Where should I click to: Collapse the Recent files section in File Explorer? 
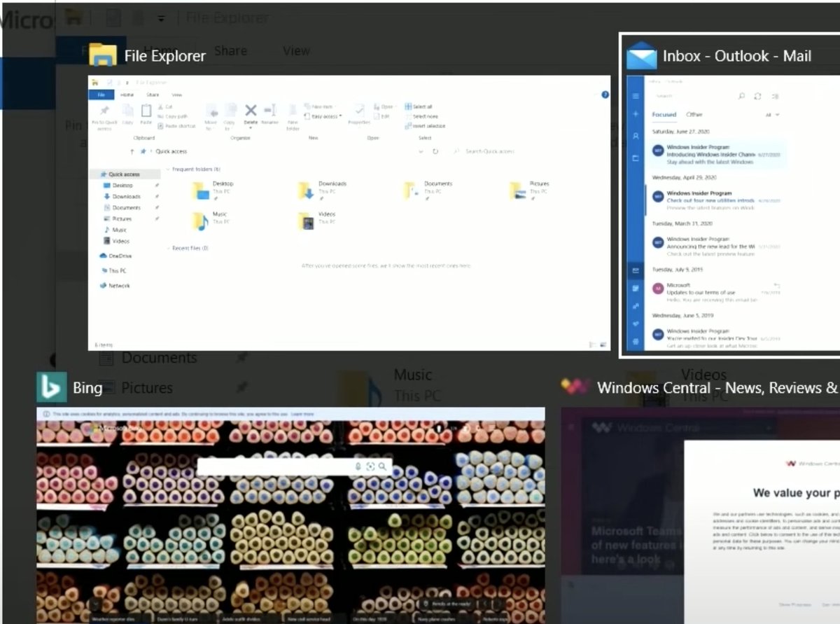point(169,248)
